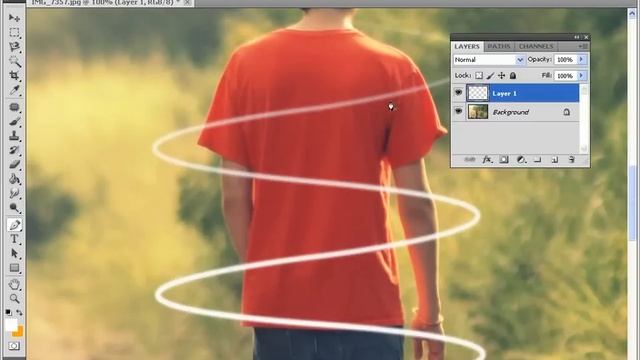The image size is (640, 360).
Task: Select the Eraser tool
Action: click(14, 164)
